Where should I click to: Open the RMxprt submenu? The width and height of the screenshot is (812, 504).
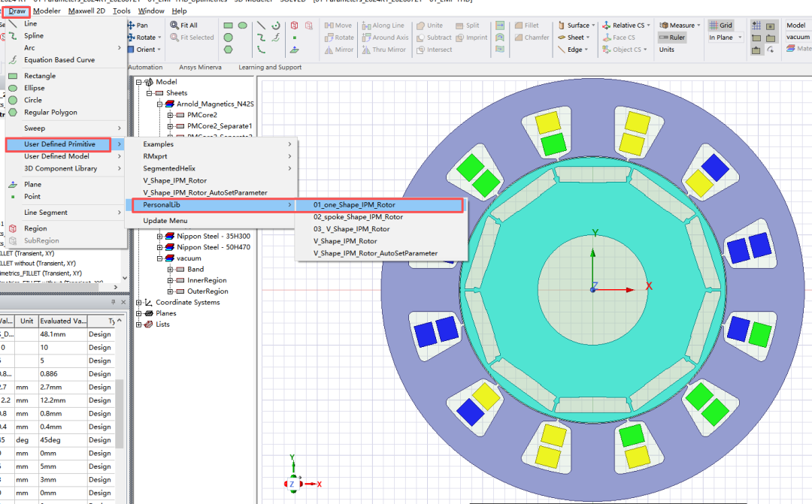211,156
